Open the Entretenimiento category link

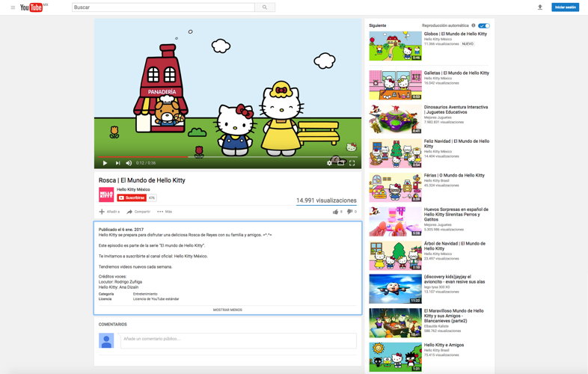(x=145, y=294)
